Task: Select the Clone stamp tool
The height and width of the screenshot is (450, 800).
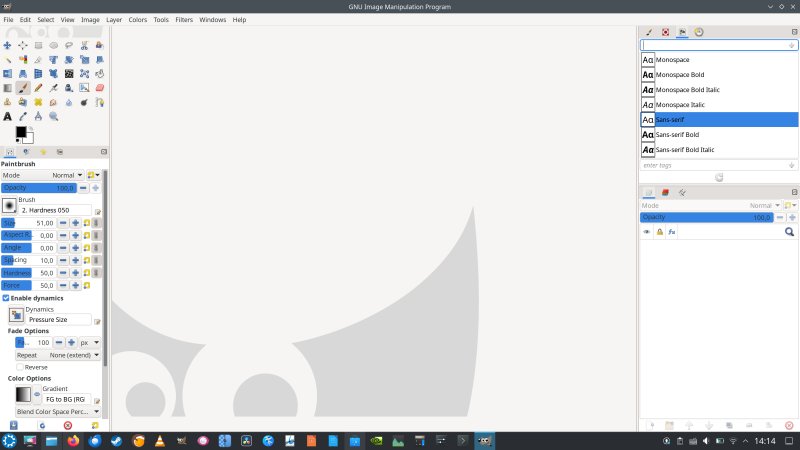Action: click(7, 103)
